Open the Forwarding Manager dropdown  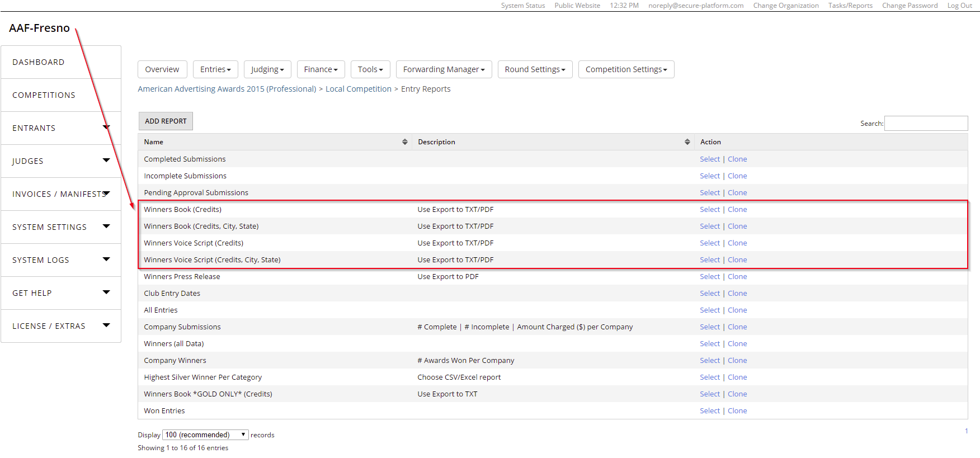[444, 69]
